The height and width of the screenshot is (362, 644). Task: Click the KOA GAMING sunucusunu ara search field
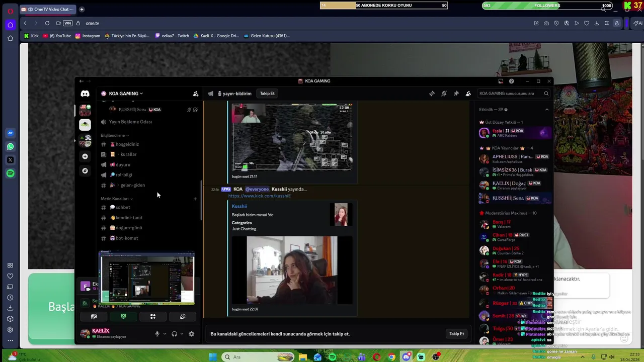click(513, 94)
